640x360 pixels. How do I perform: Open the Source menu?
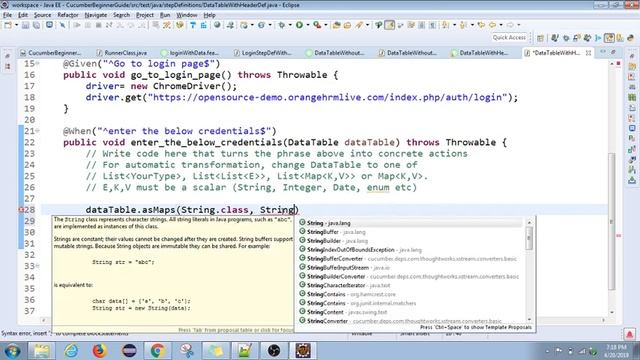pyautogui.click(x=42, y=15)
